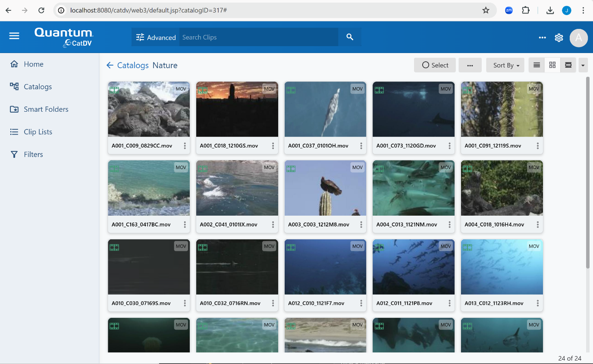Bookmark page with browser star icon
Image resolution: width=593 pixels, height=364 pixels.
point(486,10)
